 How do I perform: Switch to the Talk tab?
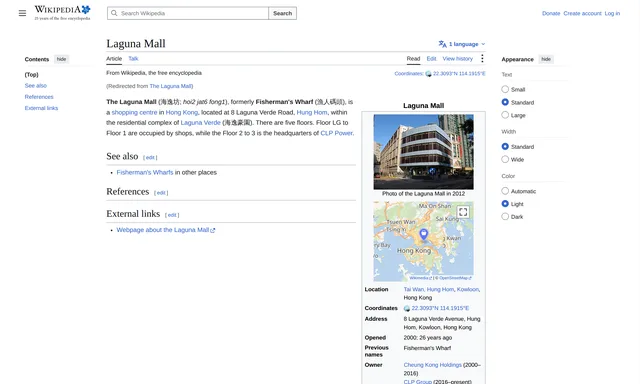tap(133, 59)
